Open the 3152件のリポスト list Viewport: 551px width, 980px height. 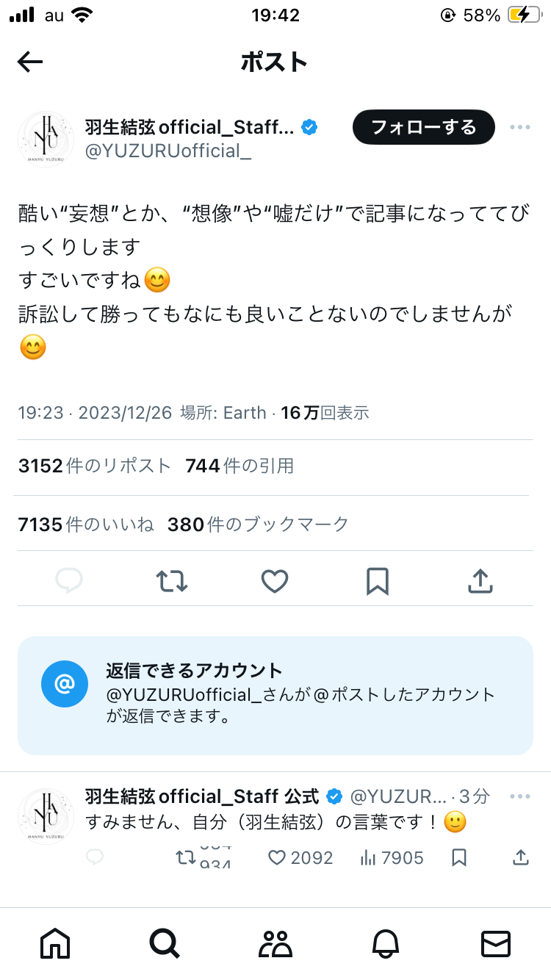[94, 465]
